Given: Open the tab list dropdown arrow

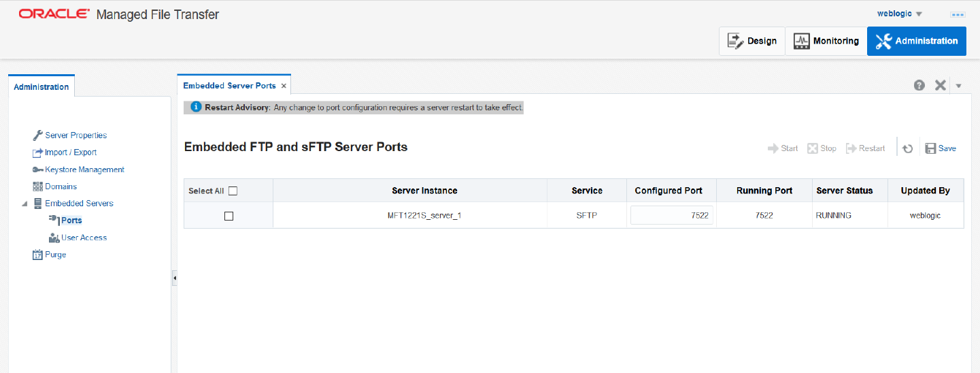Looking at the screenshot, I should point(959,86).
